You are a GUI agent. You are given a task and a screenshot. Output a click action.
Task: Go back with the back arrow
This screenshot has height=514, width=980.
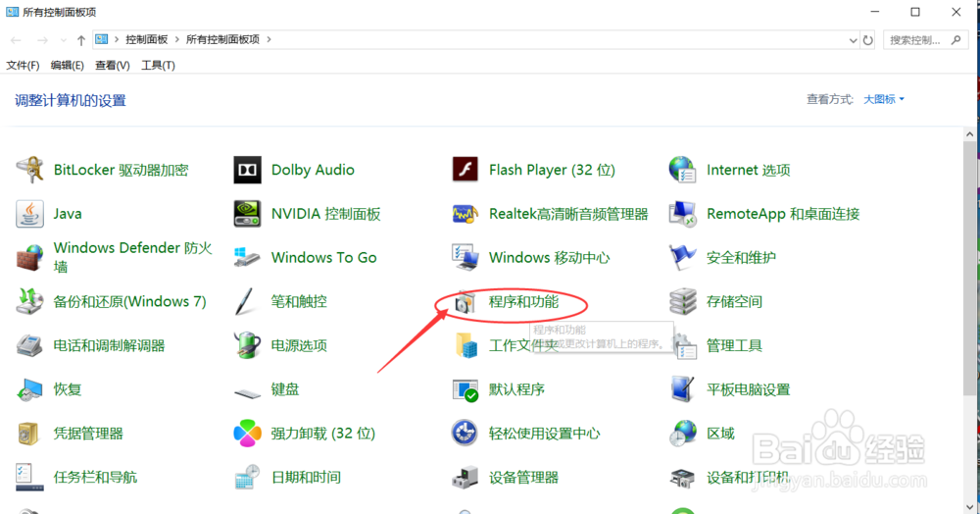pyautogui.click(x=17, y=40)
